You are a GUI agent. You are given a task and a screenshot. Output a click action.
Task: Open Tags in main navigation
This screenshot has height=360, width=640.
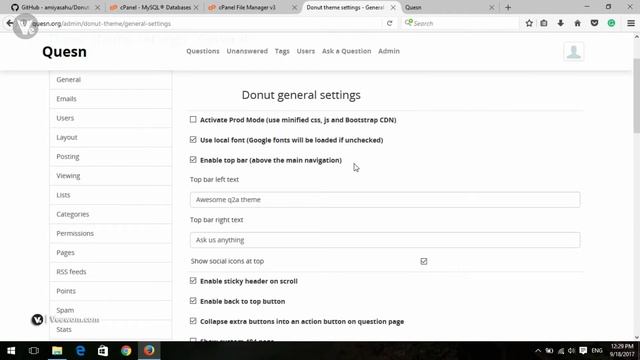pos(282,51)
